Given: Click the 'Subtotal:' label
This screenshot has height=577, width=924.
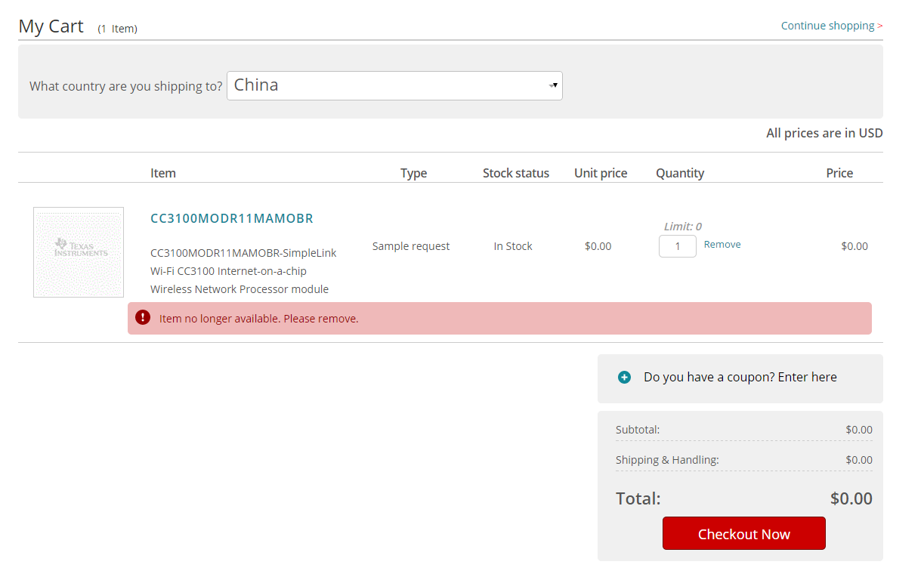Looking at the screenshot, I should tap(638, 430).
